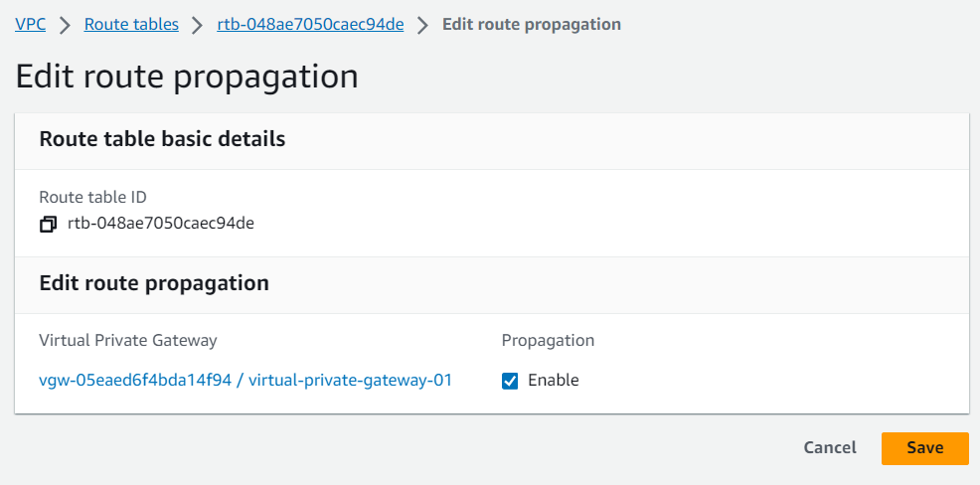Click the breadcrumb chevron after Route tables
This screenshot has width=980, height=485.
tap(198, 25)
